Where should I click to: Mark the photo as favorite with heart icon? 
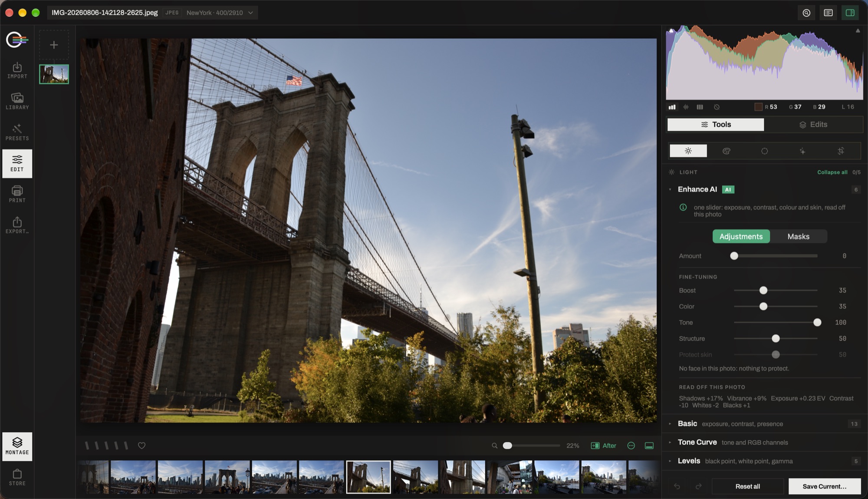tap(141, 446)
